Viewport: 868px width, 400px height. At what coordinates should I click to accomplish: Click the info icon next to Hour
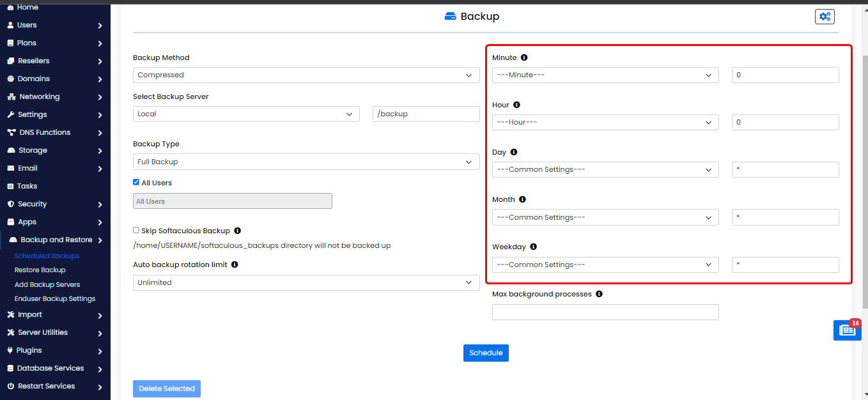tap(516, 105)
